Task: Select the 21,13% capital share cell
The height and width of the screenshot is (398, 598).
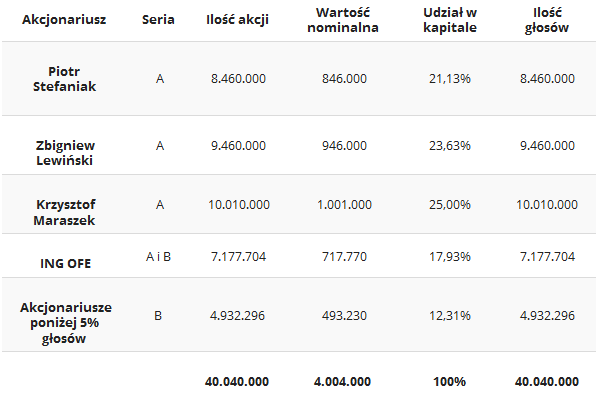Action: pos(450,79)
